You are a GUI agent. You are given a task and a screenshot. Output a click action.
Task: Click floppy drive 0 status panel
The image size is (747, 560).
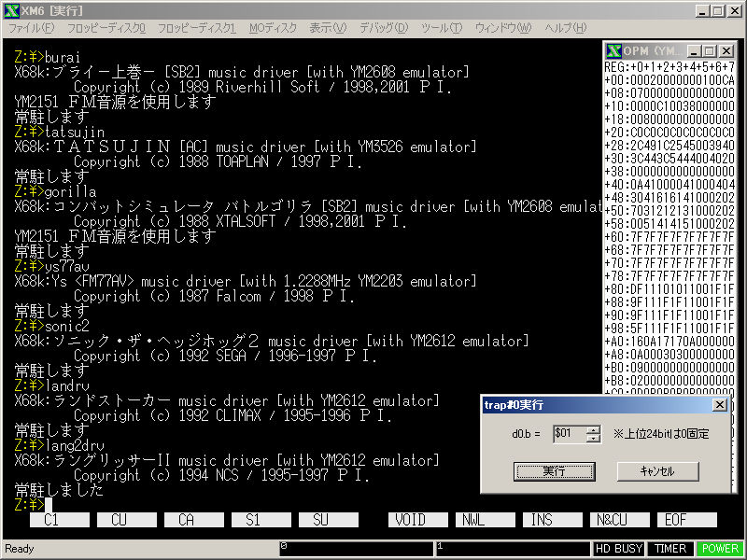[x=357, y=549]
